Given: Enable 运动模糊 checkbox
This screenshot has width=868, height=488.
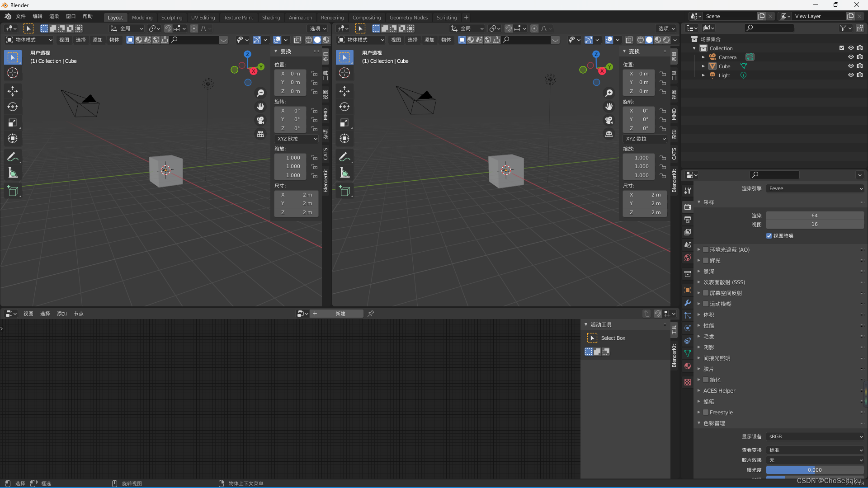Looking at the screenshot, I should 706,304.
